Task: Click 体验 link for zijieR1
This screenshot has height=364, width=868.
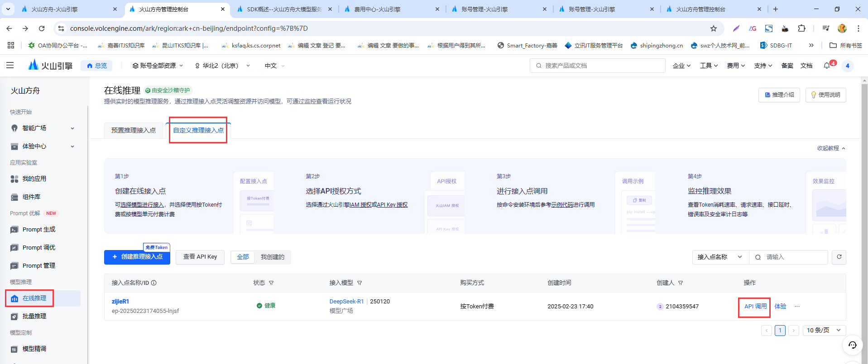Action: pos(780,306)
